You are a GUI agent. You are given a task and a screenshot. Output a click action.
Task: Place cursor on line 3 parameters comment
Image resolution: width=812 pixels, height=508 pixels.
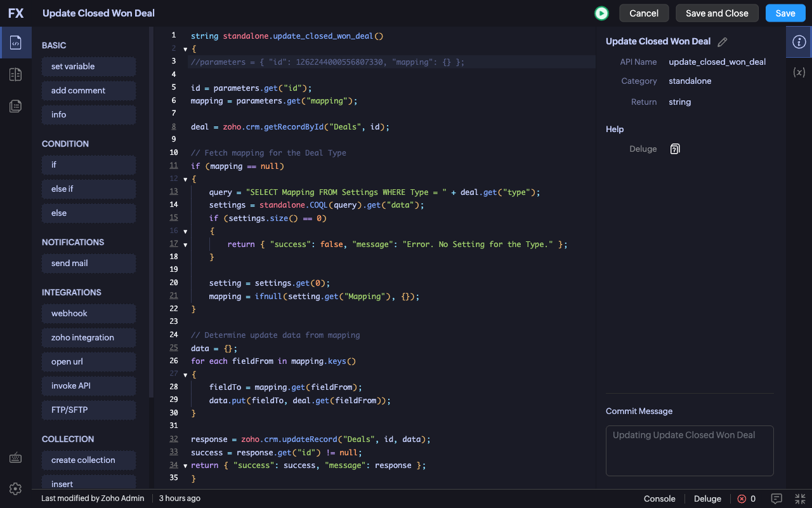pos(327,62)
